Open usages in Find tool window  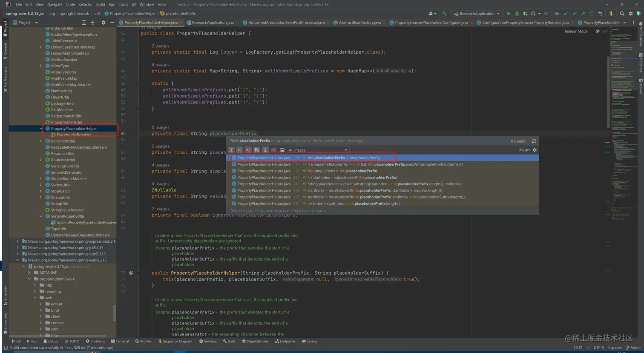(x=534, y=141)
